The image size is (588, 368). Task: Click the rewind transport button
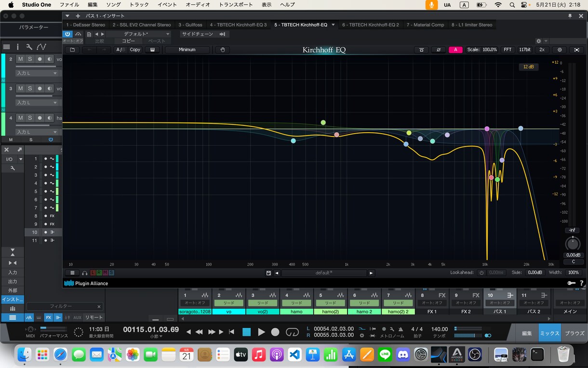point(199,332)
